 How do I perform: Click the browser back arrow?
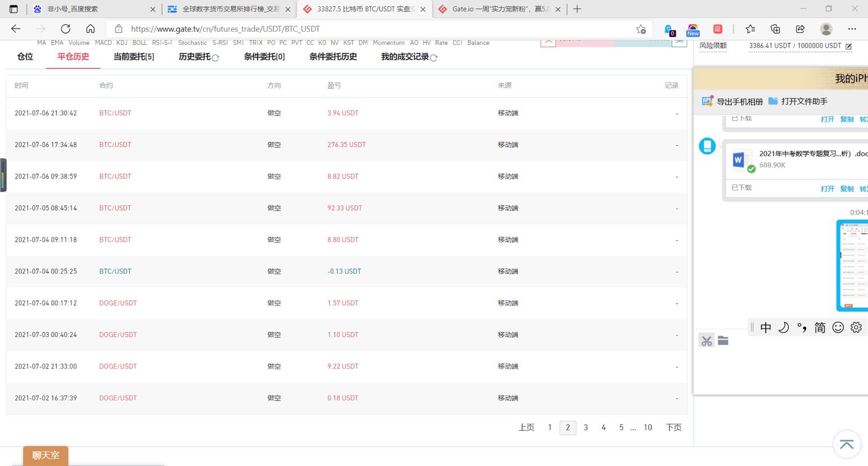pos(16,29)
